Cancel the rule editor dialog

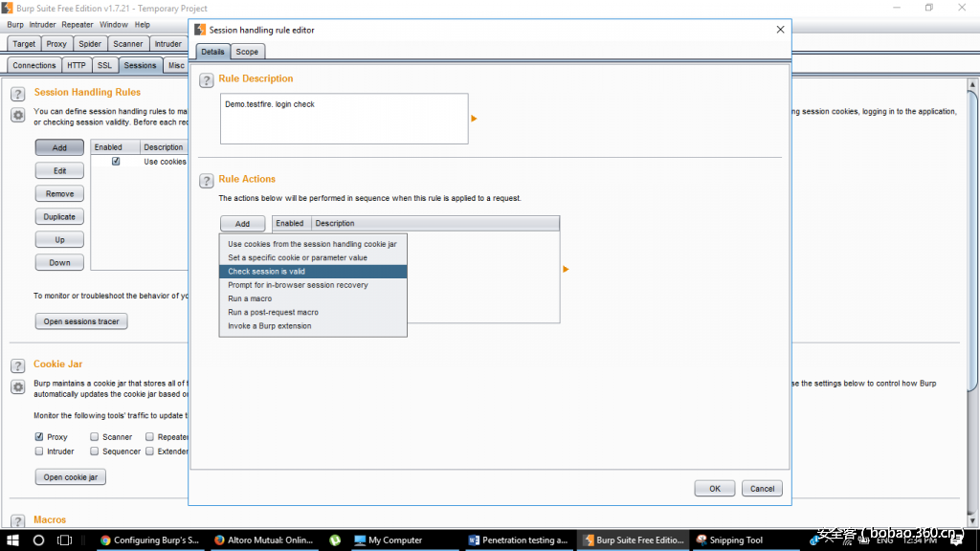pyautogui.click(x=762, y=489)
